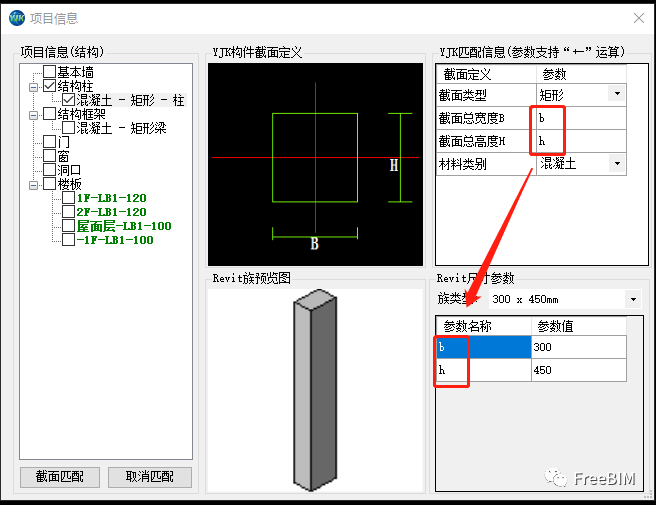Collapse the 结构柱 tree node
Viewport: 656px width, 505px height.
click(x=34, y=86)
